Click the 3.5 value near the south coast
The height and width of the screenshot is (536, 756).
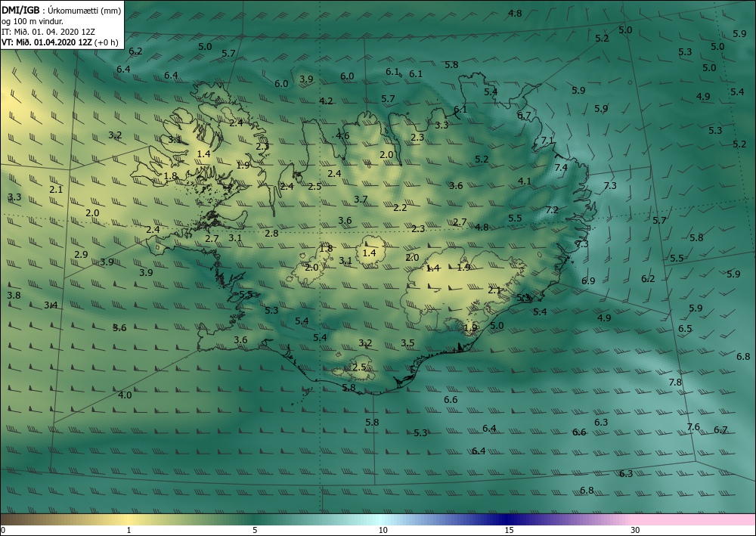pos(407,343)
